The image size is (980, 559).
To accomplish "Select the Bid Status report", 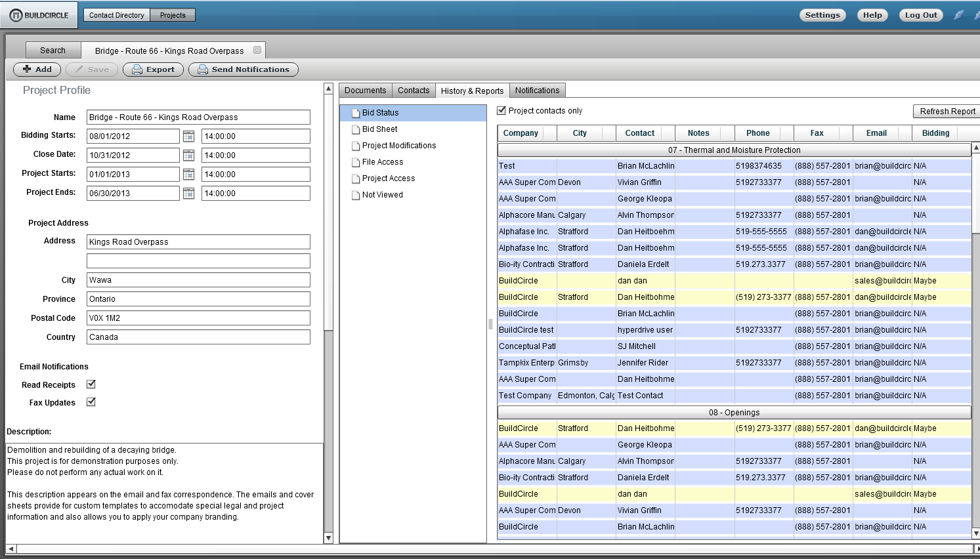I will [x=413, y=113].
